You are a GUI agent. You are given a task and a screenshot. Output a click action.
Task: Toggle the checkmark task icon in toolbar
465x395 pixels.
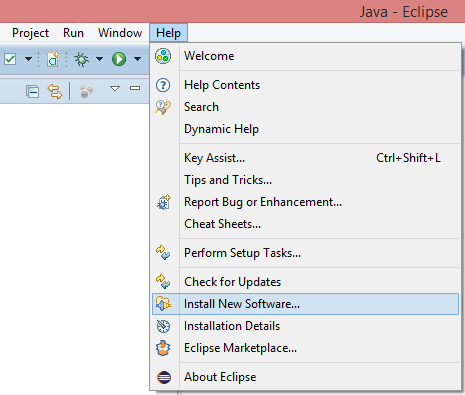click(10, 59)
